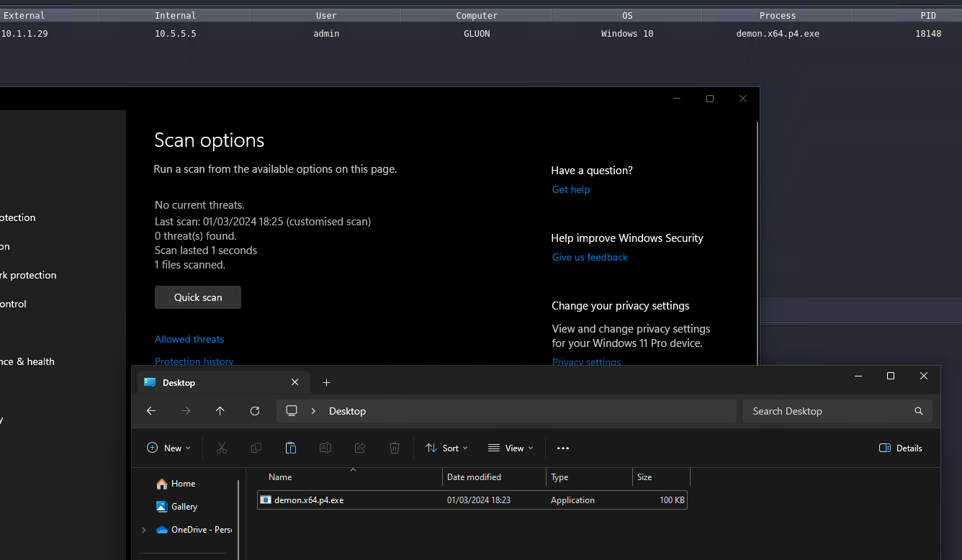The image size is (962, 560).
Task: Click the Delete trash bin icon
Action: [395, 448]
